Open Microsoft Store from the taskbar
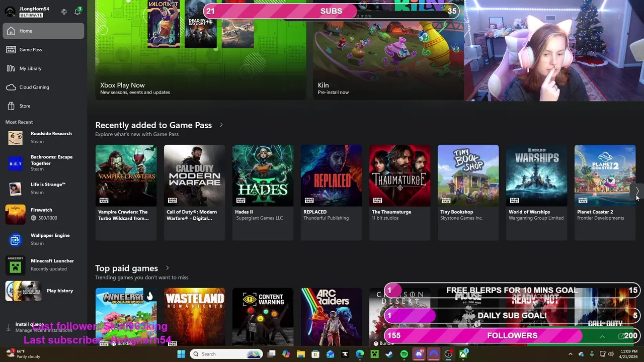 point(315,354)
